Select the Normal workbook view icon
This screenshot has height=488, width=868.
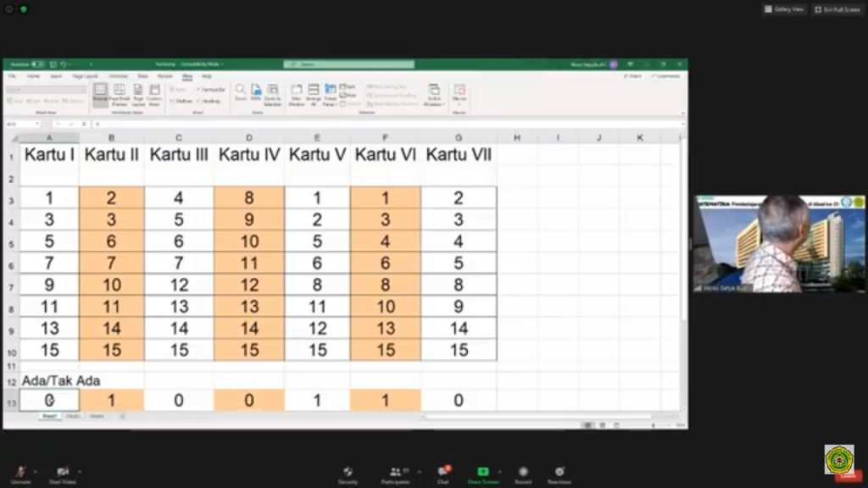100,95
